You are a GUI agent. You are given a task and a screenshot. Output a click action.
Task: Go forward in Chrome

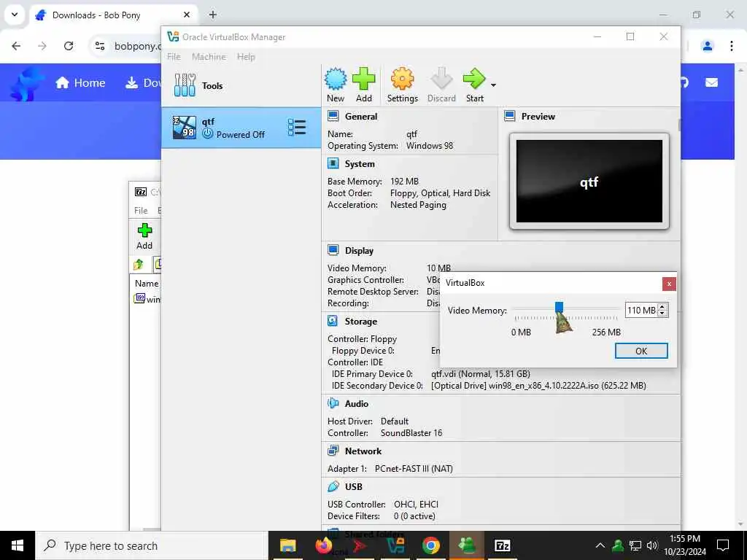coord(42,46)
